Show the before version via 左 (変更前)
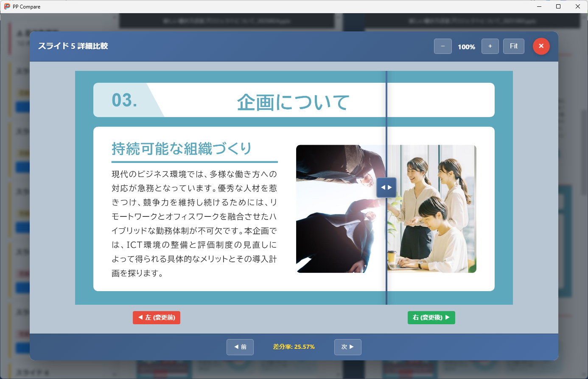This screenshot has width=588, height=379. tap(156, 317)
